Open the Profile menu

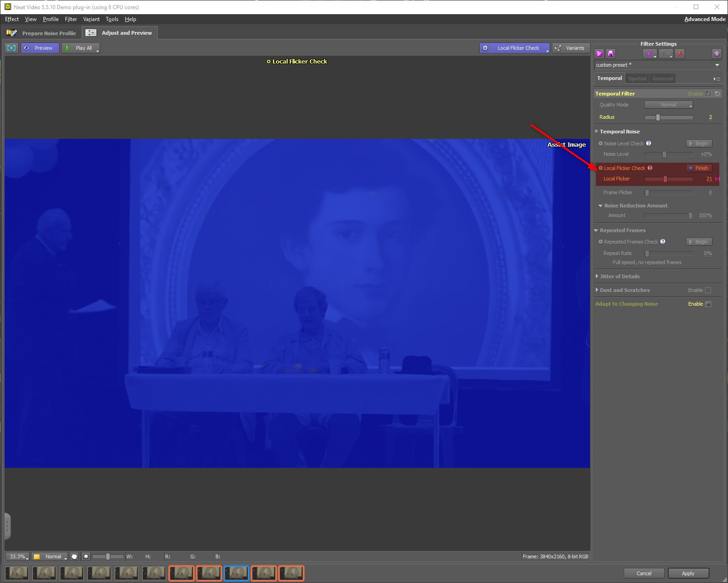tap(50, 19)
